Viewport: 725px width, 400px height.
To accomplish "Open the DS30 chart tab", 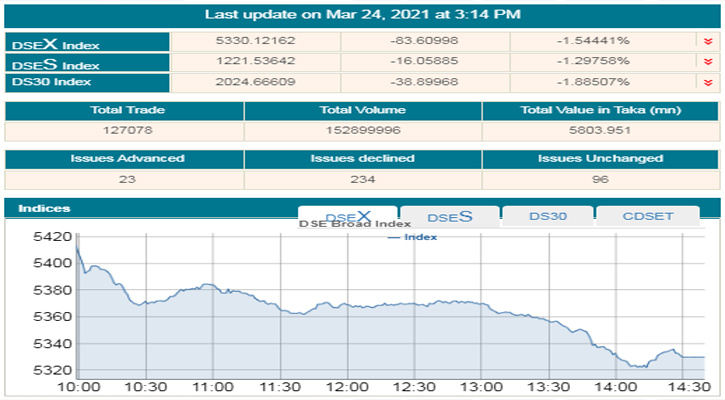I will (547, 216).
